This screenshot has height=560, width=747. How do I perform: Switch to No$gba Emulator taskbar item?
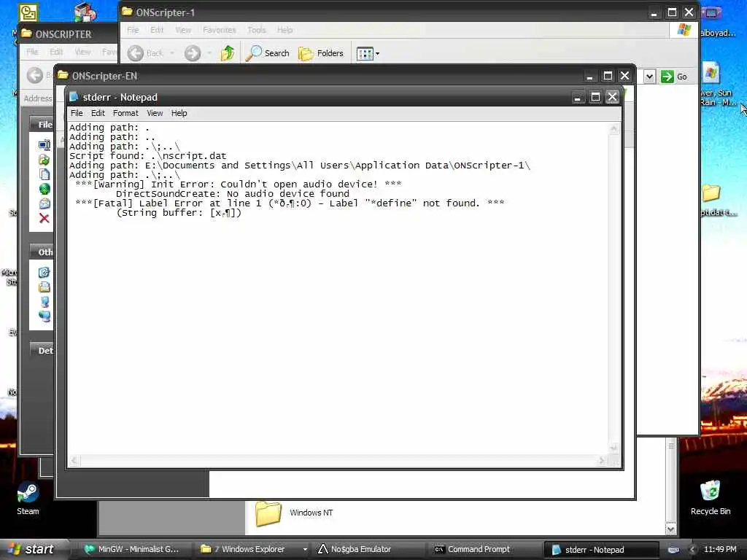click(368, 550)
